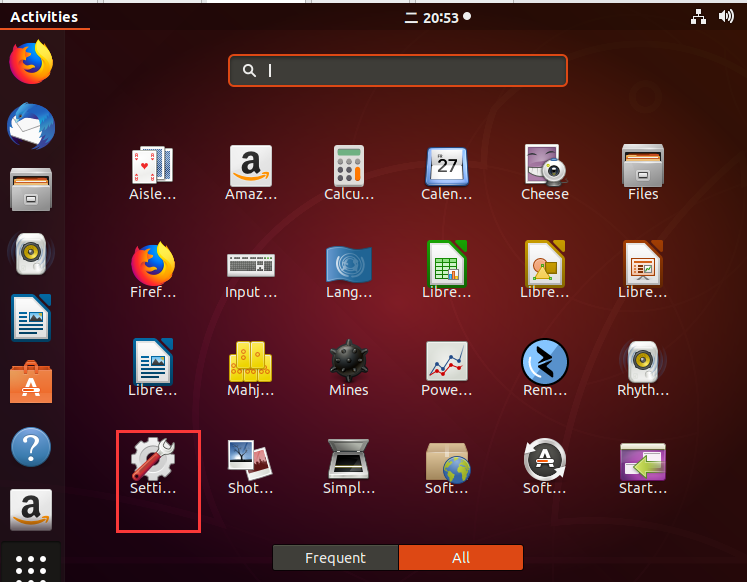Image resolution: width=747 pixels, height=582 pixels.
Task: Launch Firefox from the applications grid
Action: pos(153,271)
